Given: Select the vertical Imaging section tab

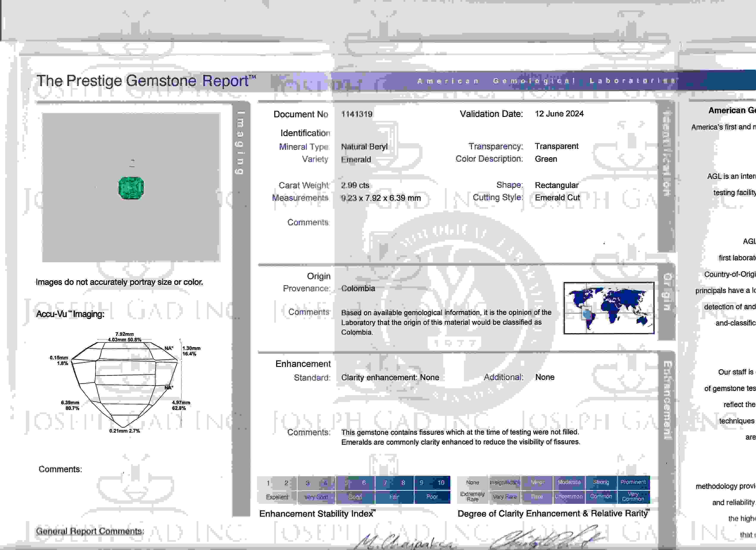Looking at the screenshot, I should pyautogui.click(x=240, y=143).
